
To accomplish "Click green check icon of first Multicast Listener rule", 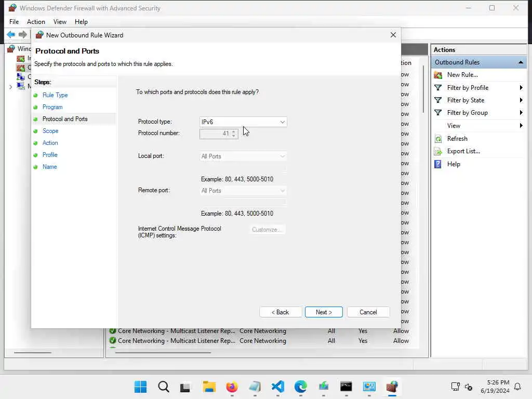I will pyautogui.click(x=113, y=331).
